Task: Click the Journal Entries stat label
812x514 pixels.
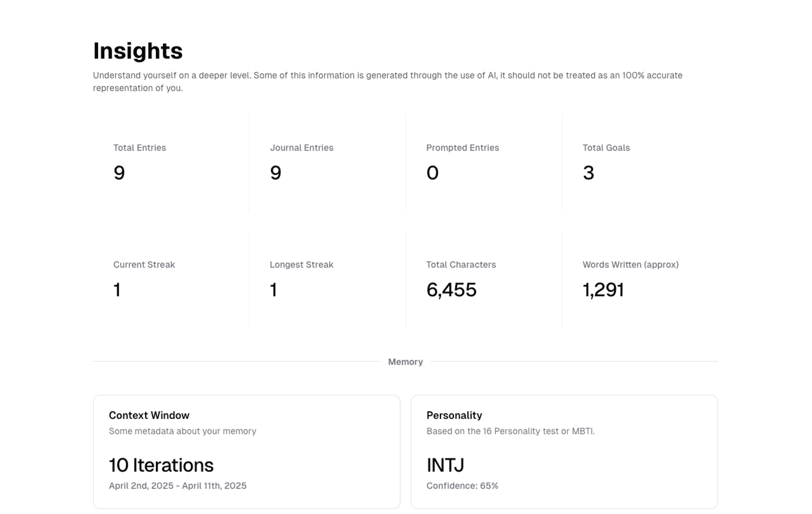Action: pos(301,148)
